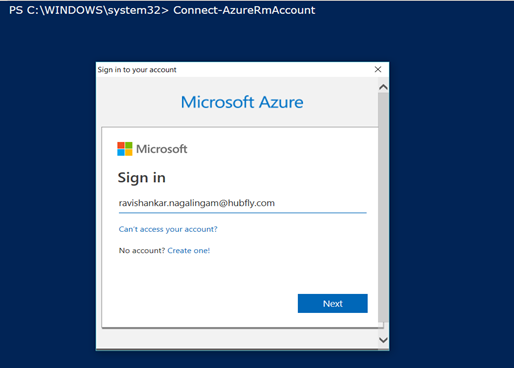Click the Microsoft Azure heading
The height and width of the screenshot is (368, 515).
pyautogui.click(x=242, y=102)
